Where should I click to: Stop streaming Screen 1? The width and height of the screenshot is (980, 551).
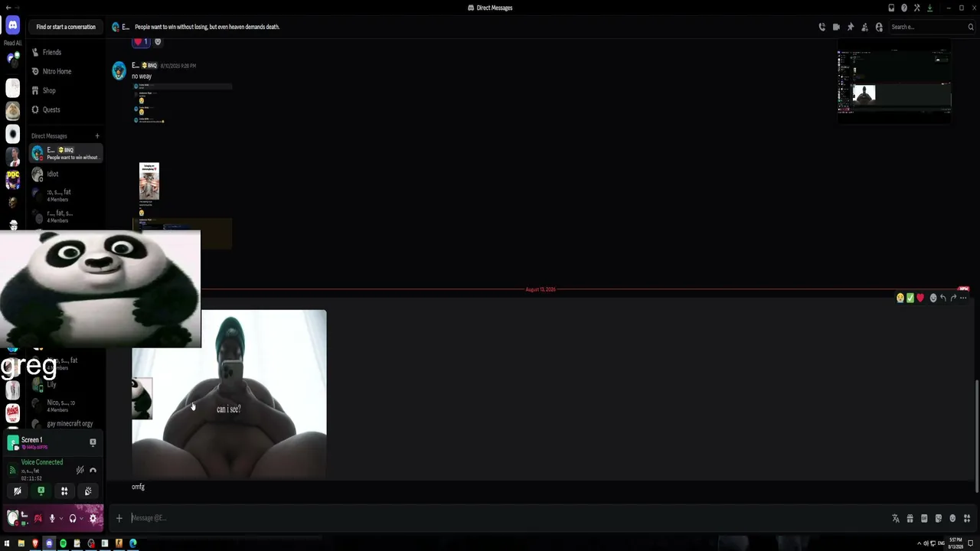point(93,442)
